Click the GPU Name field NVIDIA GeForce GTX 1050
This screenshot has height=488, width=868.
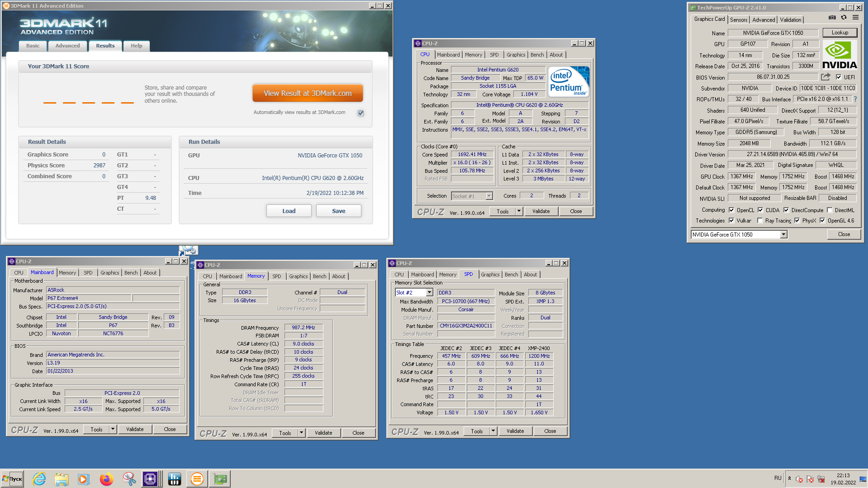773,33
